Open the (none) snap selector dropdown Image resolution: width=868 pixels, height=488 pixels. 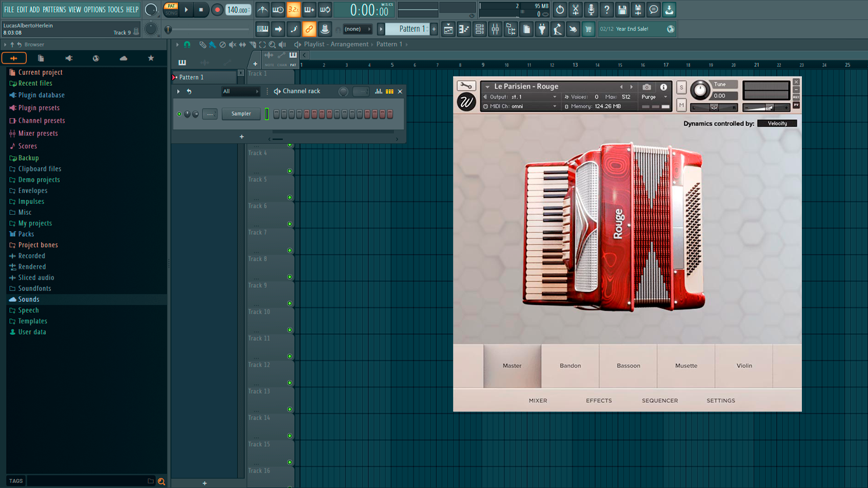[358, 29]
